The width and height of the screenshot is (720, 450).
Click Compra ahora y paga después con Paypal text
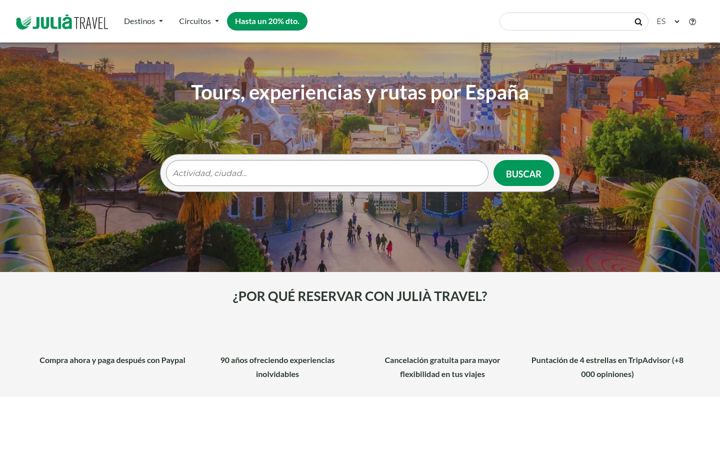112,360
